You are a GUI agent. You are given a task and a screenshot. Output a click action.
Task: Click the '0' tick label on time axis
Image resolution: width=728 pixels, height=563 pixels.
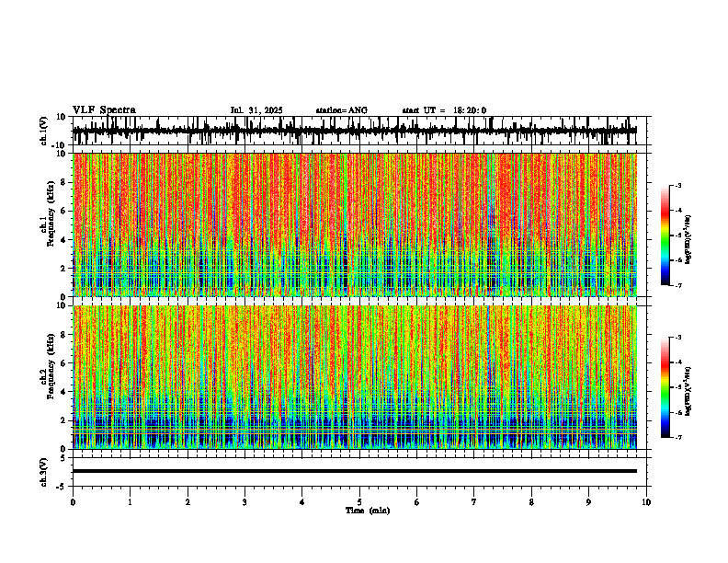[73, 502]
